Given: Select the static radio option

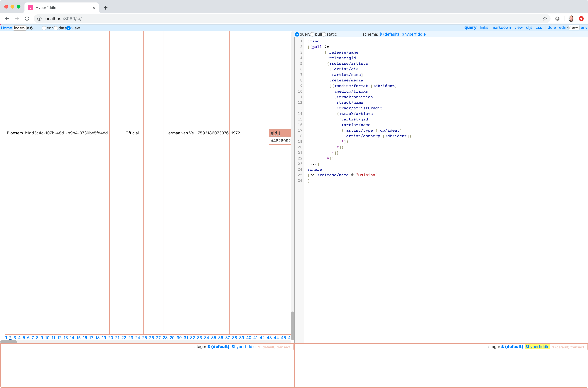Looking at the screenshot, I should [324, 34].
